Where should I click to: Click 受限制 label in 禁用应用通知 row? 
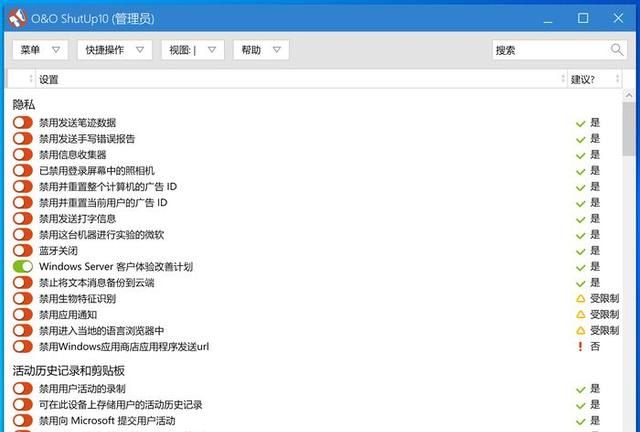coord(604,315)
